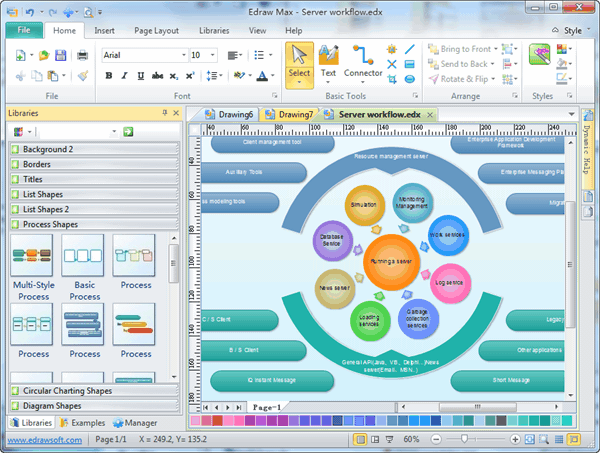600x453 pixels.
Task: Click the zoom in plus button
Action: coord(515,439)
